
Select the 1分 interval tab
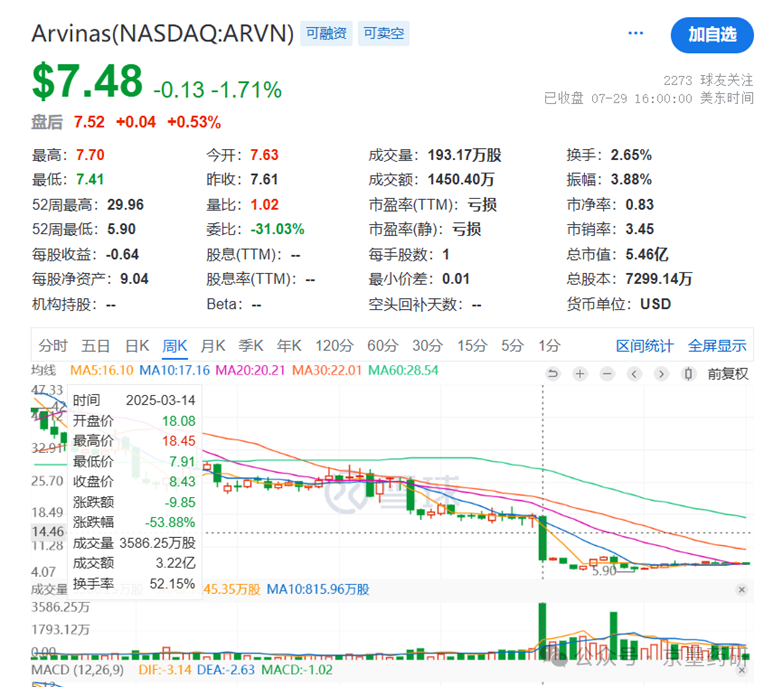pyautogui.click(x=549, y=345)
